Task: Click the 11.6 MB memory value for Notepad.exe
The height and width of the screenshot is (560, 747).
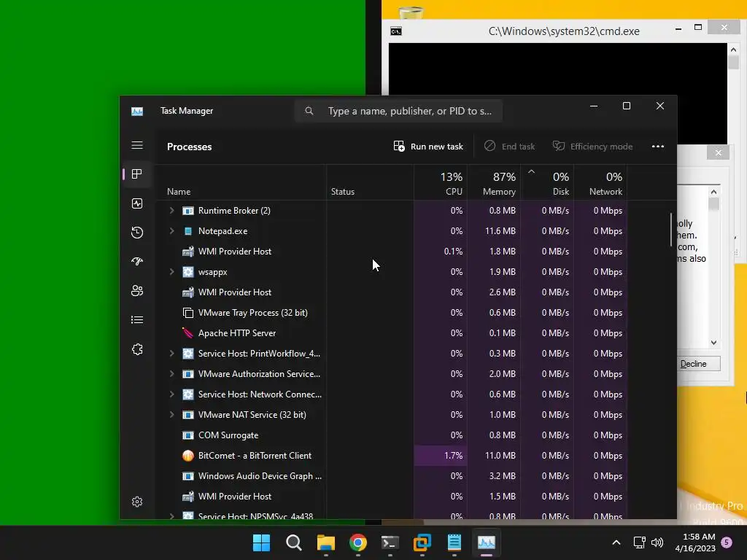Action: (x=500, y=231)
